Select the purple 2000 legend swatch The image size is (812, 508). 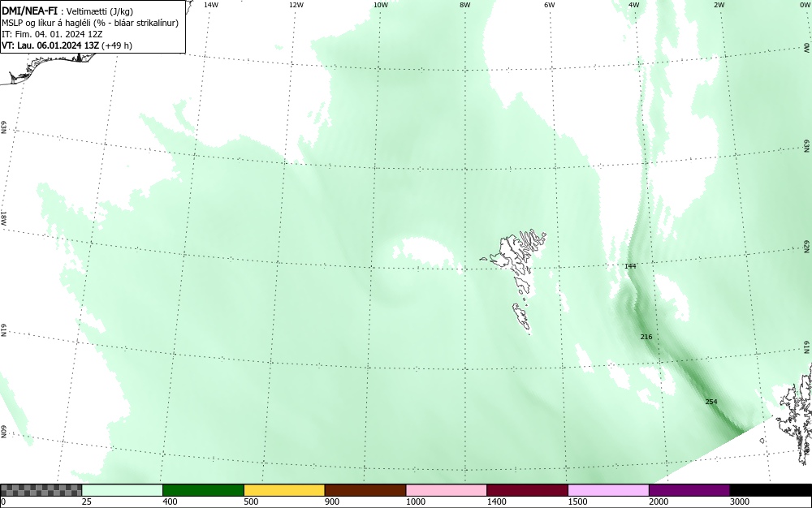pos(689,490)
